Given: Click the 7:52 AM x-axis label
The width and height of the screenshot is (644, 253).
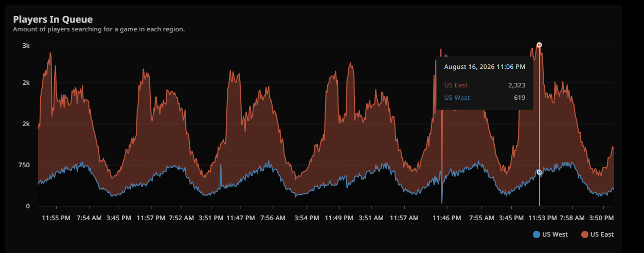Looking at the screenshot, I should (x=181, y=218).
